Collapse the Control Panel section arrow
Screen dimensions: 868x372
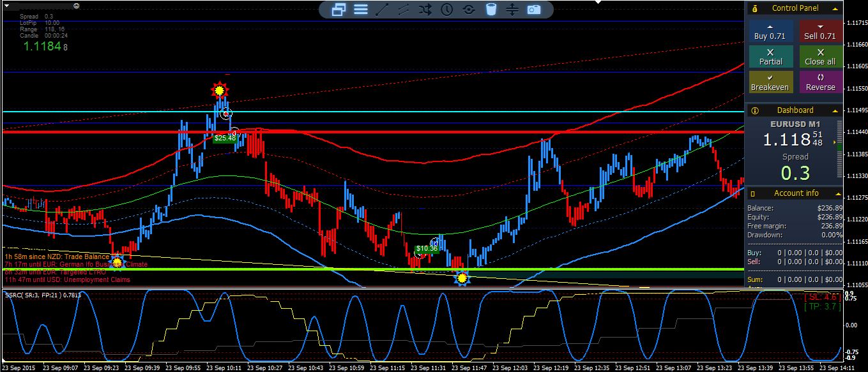pyautogui.click(x=834, y=9)
